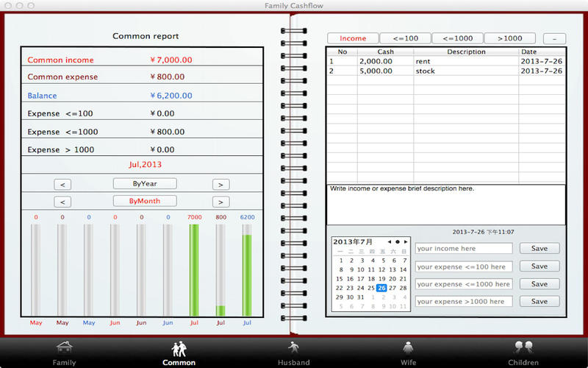588x368 pixels.
Task: Click the Balance ¥6,200.00 value
Action: (x=171, y=96)
